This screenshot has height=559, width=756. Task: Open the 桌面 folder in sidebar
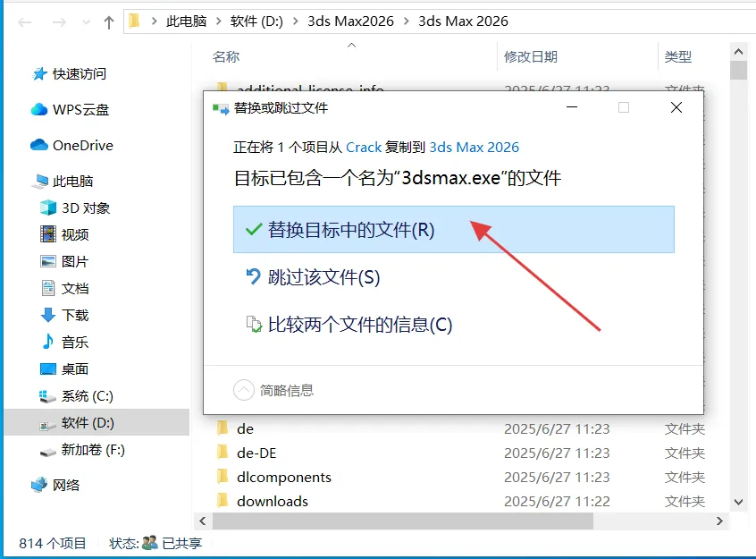pyautogui.click(x=64, y=368)
